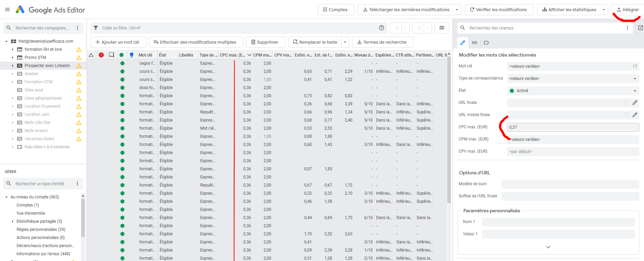Open Télécharger les dernières modifications dropdown arrow
644x261 pixels.
click(x=457, y=9)
